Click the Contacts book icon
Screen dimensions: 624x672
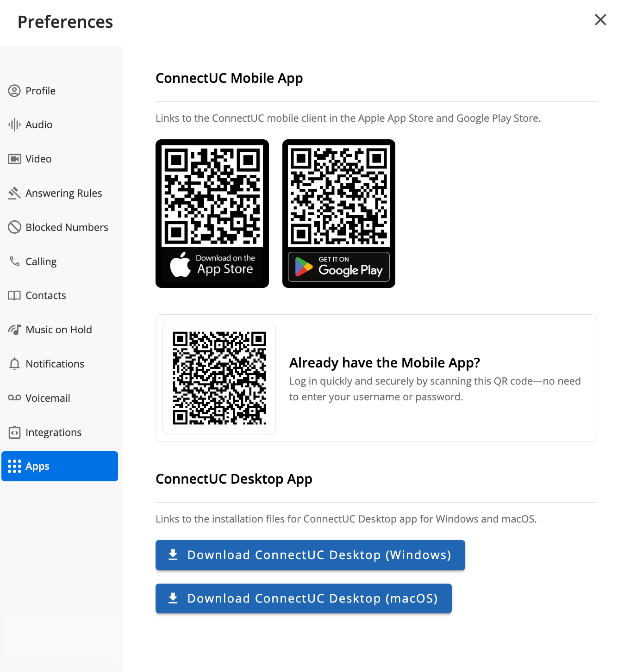pos(14,295)
